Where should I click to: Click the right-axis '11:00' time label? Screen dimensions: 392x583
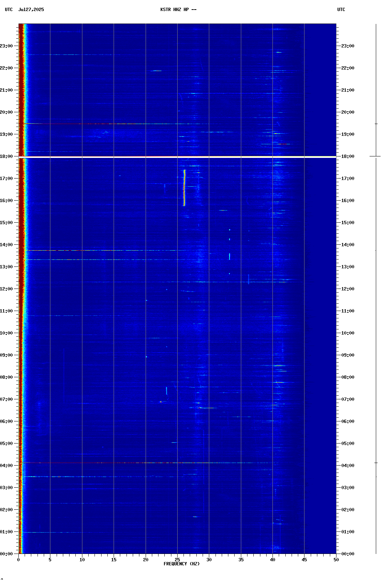pos(348,311)
